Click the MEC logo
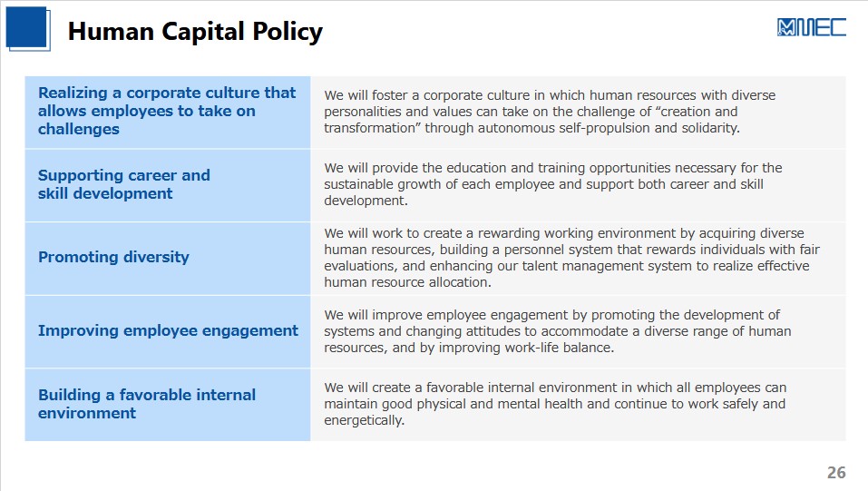The width and height of the screenshot is (868, 491). (812, 27)
